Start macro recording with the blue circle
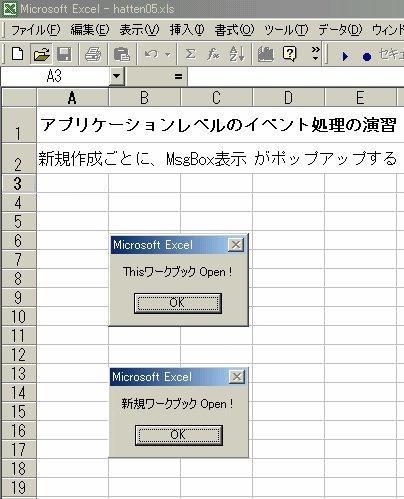This screenshot has width=404, height=499. 367,57
